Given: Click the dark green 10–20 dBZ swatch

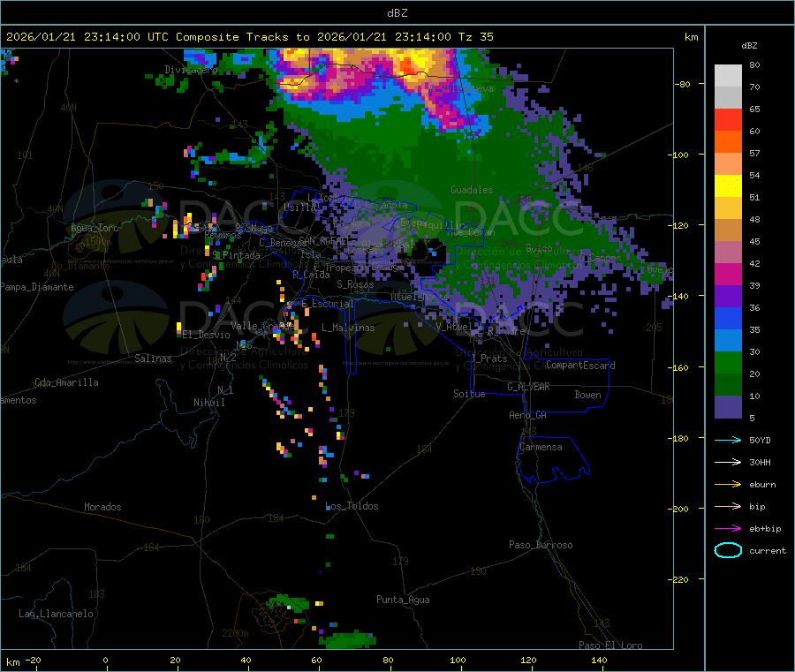Looking at the screenshot, I should (728, 384).
